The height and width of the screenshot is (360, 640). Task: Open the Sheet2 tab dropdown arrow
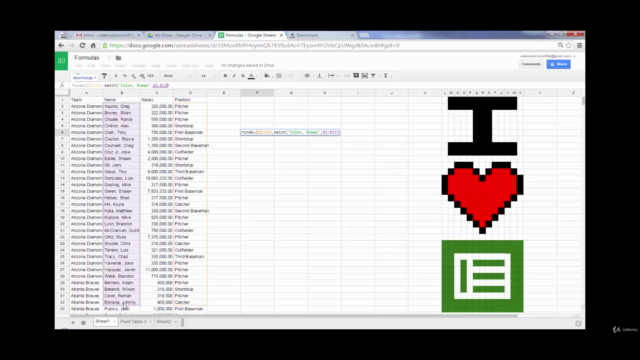tap(176, 322)
